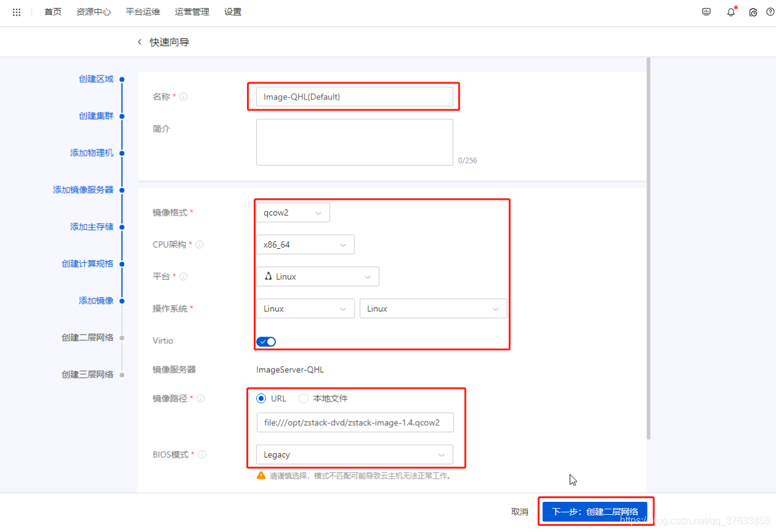Open the app grid menu icon
The image size is (776, 532).
[x=17, y=12]
